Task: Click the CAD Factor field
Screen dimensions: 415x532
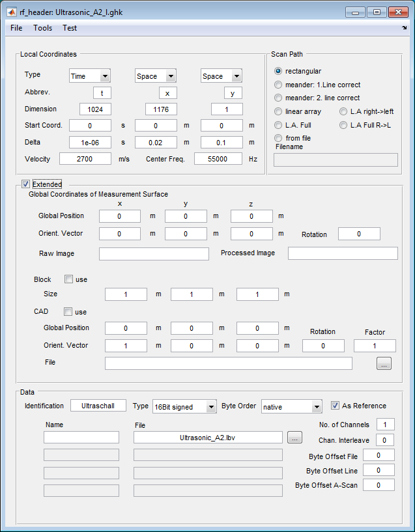Action: point(375,346)
